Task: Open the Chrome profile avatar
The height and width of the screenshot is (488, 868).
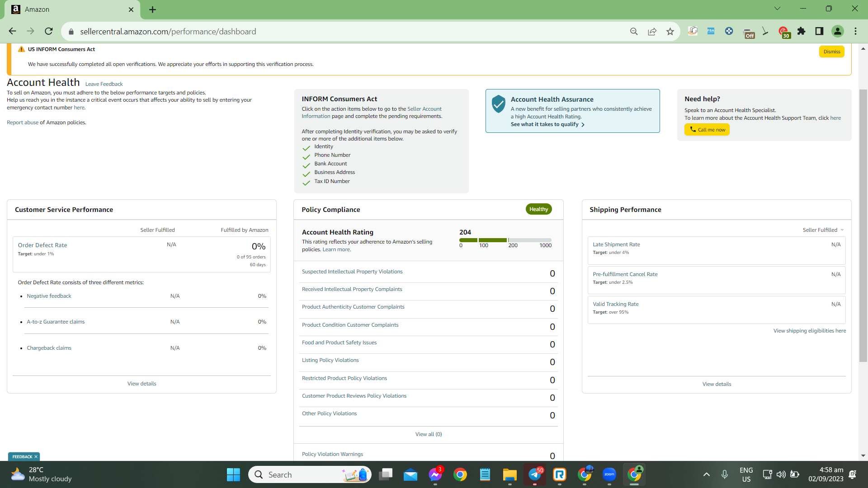Action: pyautogui.click(x=838, y=31)
